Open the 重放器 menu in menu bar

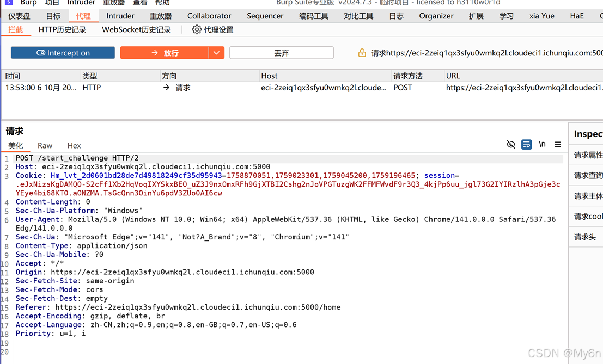pos(114,2)
